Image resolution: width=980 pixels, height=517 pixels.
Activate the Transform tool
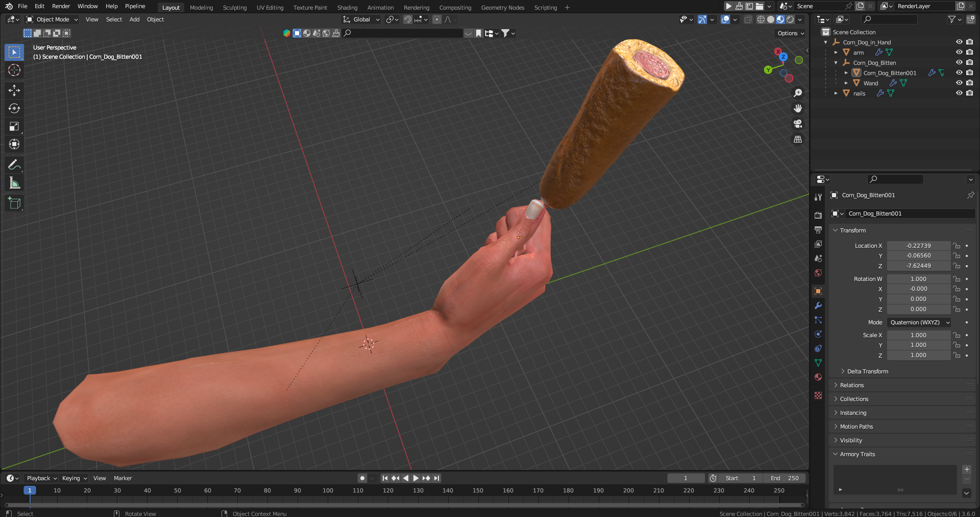tap(14, 144)
